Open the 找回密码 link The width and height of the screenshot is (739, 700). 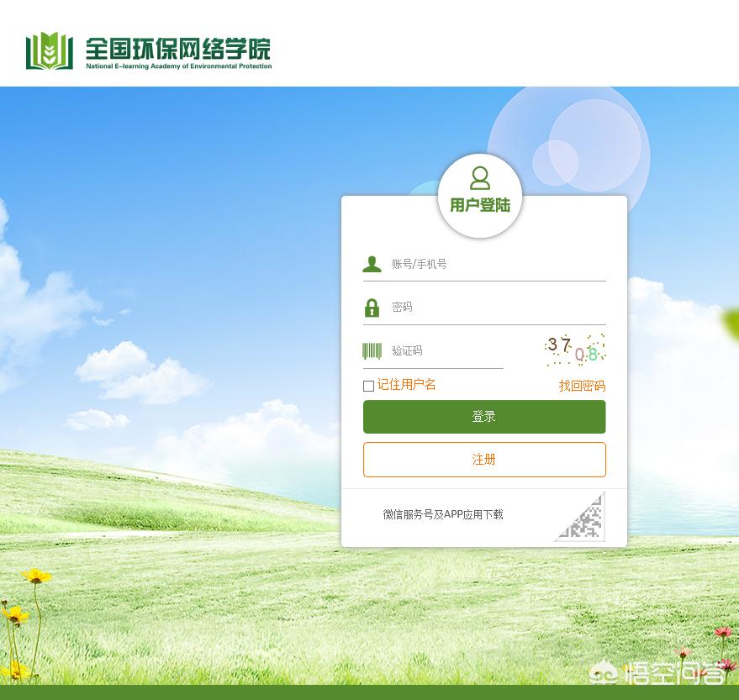pos(582,386)
